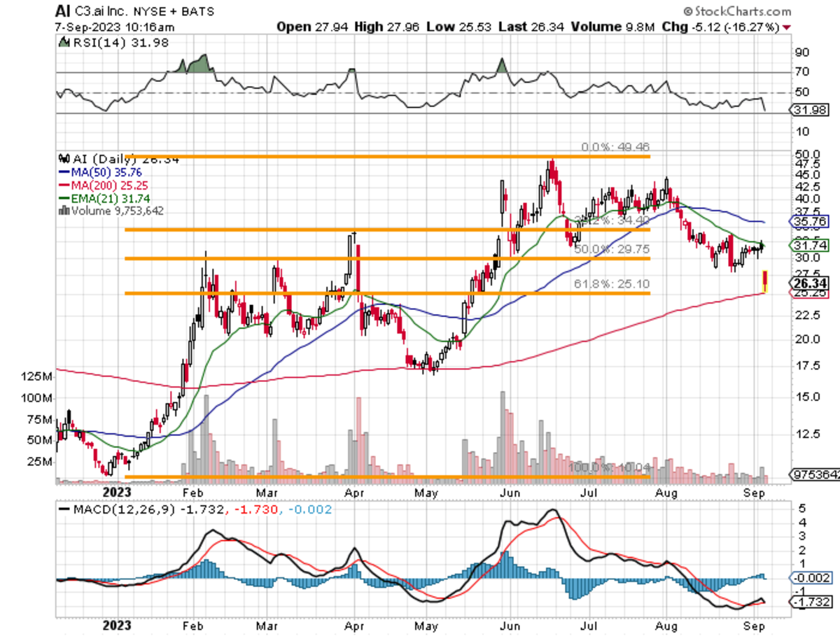Click the 35.76 MA(50) axis tag
Screen dimensions: 840x636
pos(809,222)
